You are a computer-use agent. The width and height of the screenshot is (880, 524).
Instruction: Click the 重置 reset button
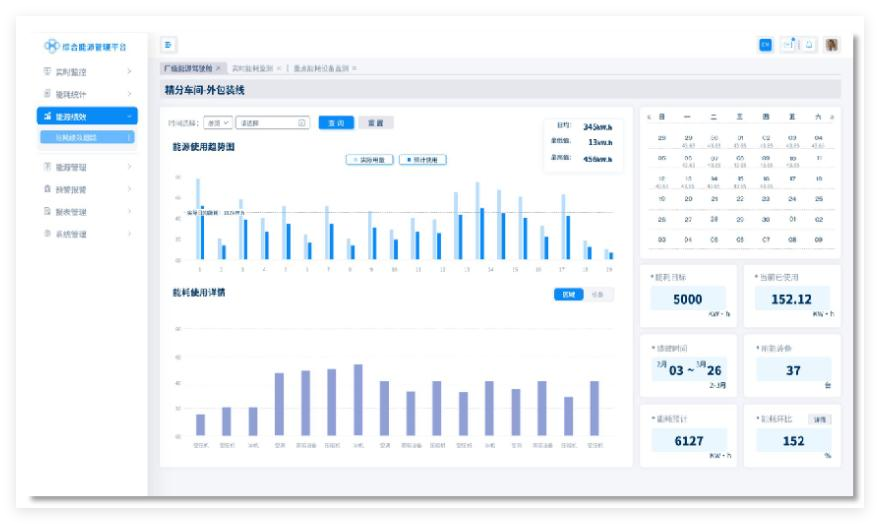click(x=376, y=123)
